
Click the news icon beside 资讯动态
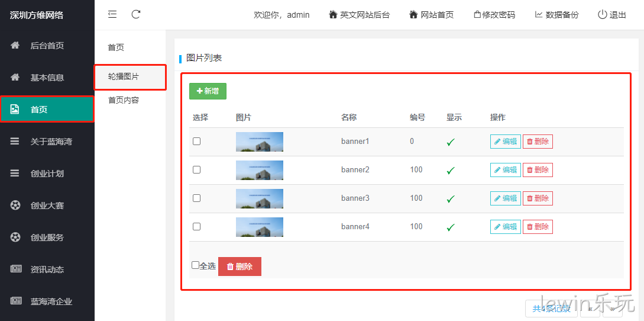pyautogui.click(x=15, y=269)
